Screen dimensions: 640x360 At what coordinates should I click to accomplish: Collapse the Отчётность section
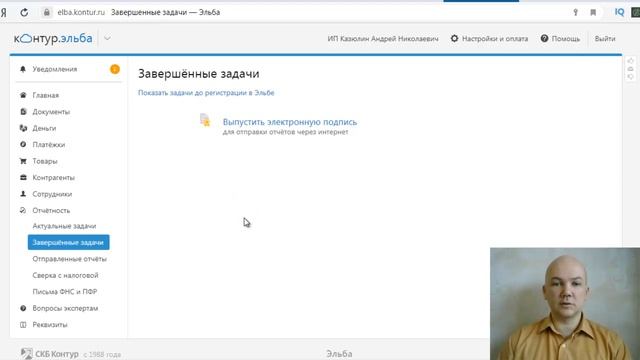tap(51, 211)
